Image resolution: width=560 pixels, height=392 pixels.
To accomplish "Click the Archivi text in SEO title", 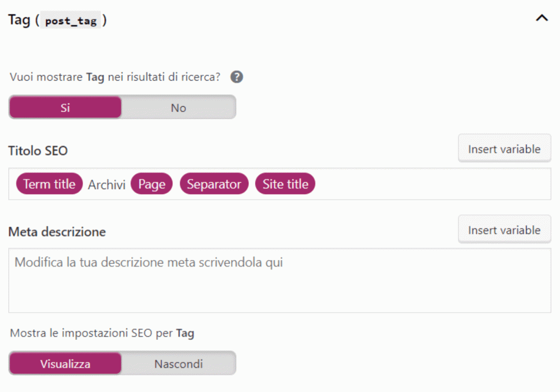I will point(106,185).
